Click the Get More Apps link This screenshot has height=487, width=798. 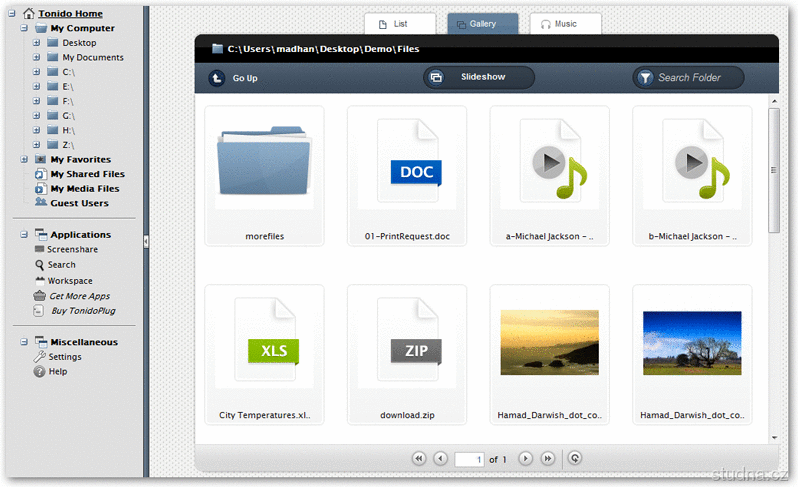point(79,296)
